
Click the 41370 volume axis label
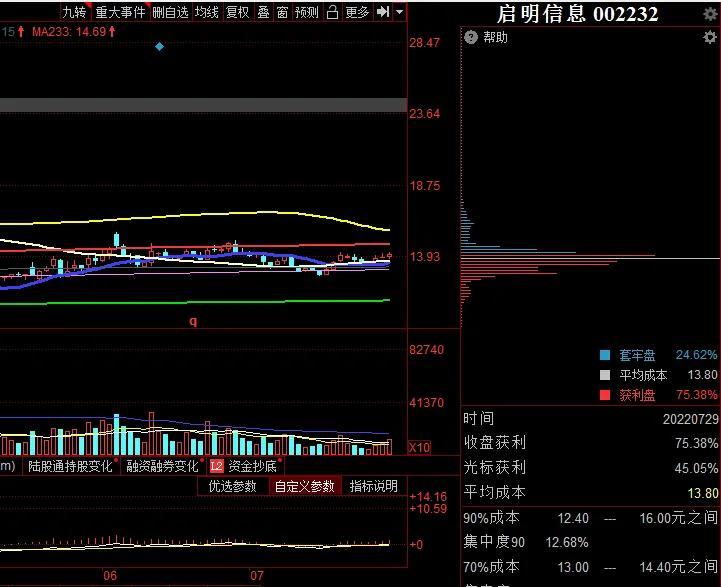pos(426,403)
